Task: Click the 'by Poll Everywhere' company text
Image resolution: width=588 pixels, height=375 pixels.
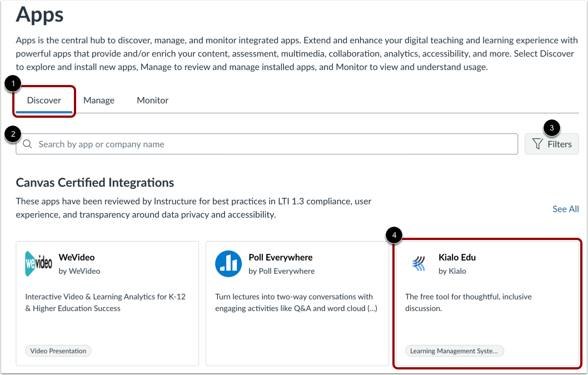Action: point(282,271)
